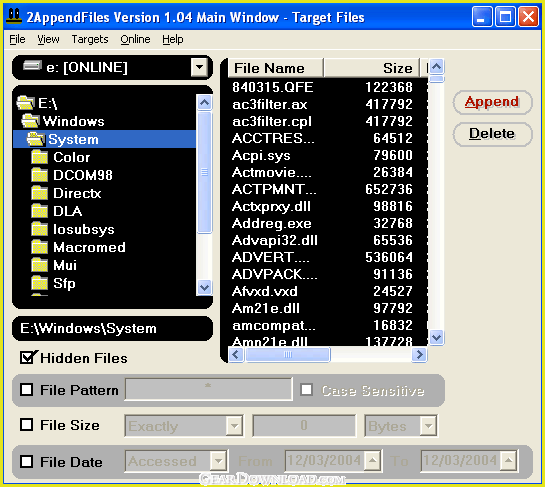The width and height of the screenshot is (545, 487).
Task: Click the Append button
Action: point(492,102)
